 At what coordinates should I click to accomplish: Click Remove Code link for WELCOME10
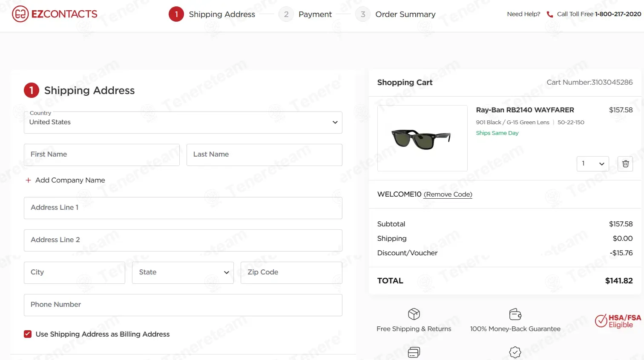tap(448, 194)
